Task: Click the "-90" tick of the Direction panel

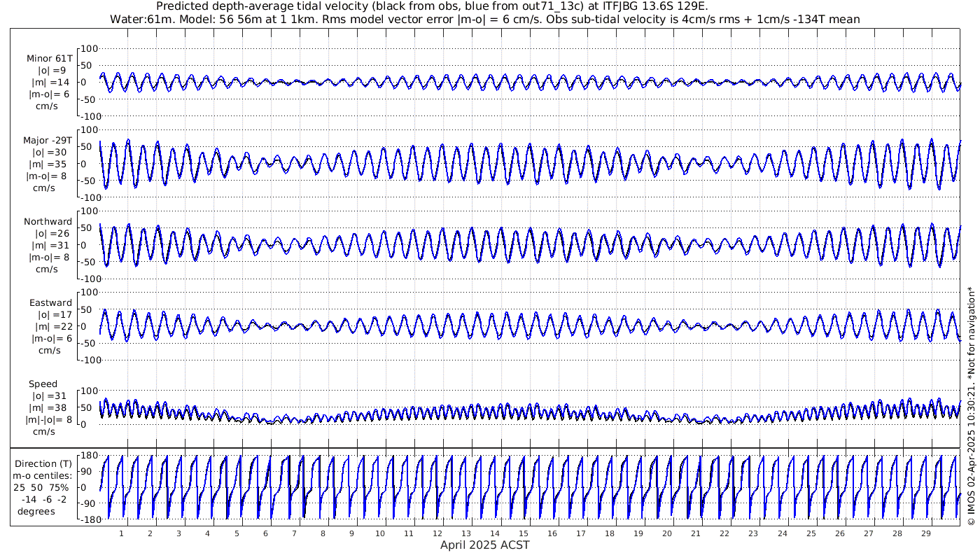Action: (88, 503)
